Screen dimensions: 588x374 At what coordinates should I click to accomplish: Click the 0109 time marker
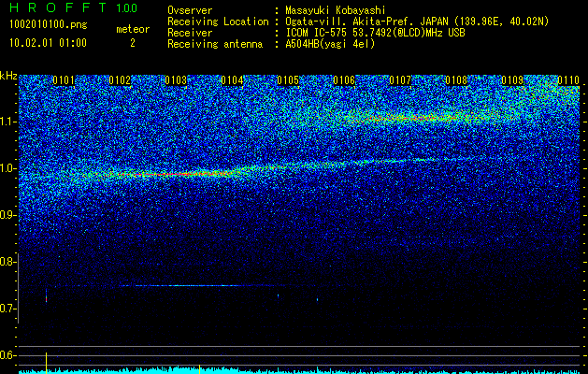coord(512,80)
